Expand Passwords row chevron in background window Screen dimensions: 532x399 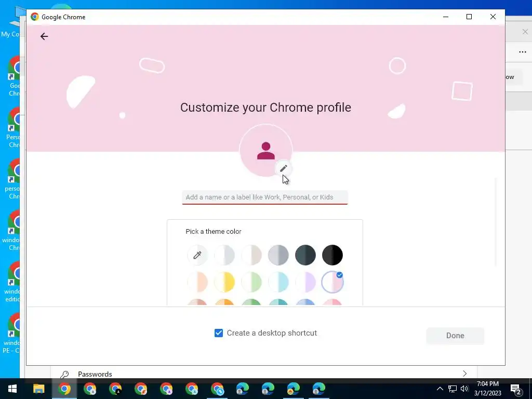tap(464, 374)
